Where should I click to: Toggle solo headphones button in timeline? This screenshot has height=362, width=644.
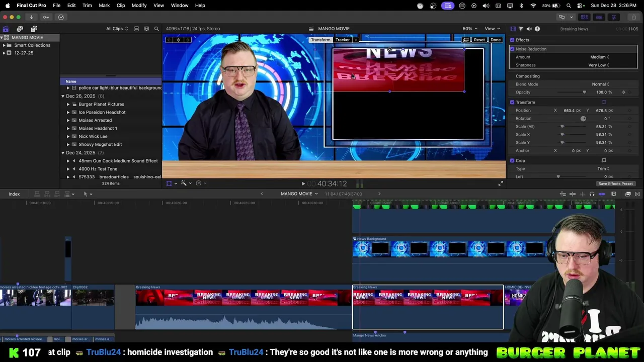pyautogui.click(x=592, y=194)
